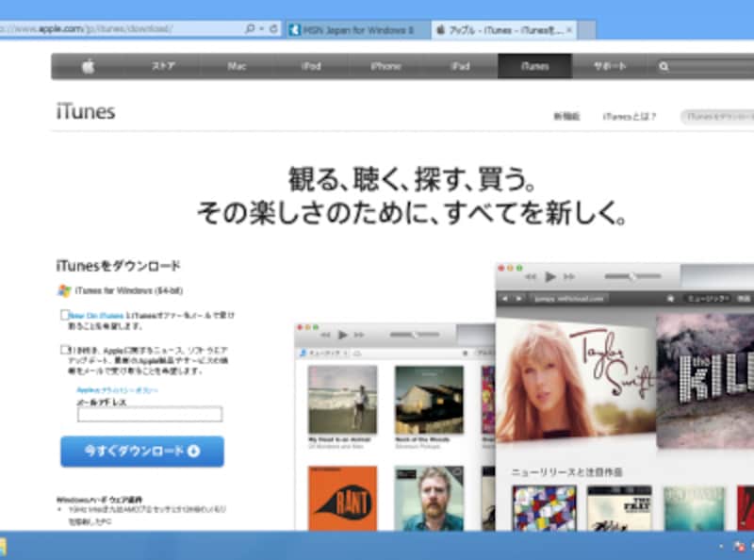Viewport: 754px width, 560px height.
Task: Open the iTunesとは？ link
Action: 629,116
